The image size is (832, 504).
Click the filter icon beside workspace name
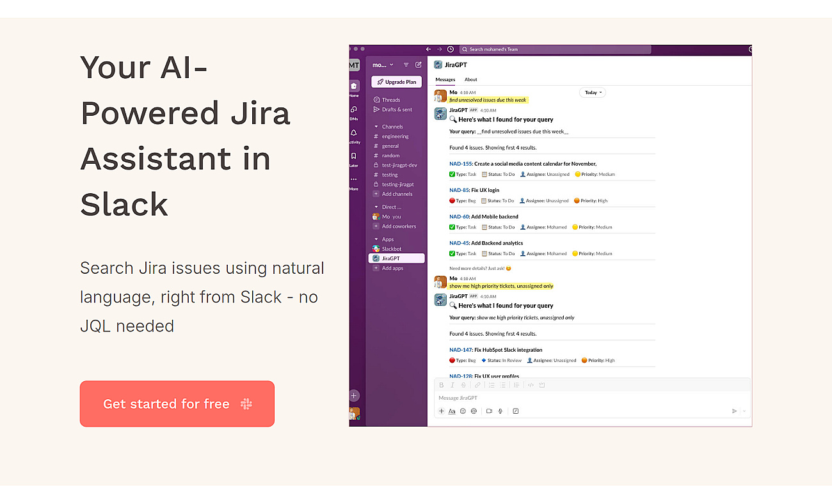point(406,65)
